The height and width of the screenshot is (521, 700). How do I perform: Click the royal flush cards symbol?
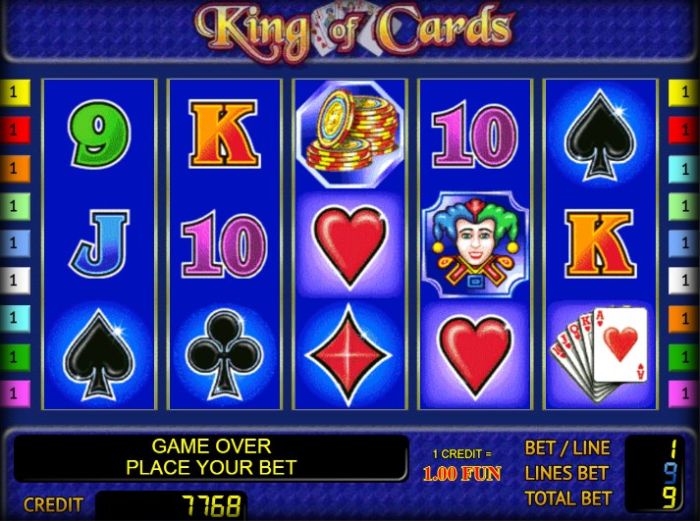click(600, 354)
